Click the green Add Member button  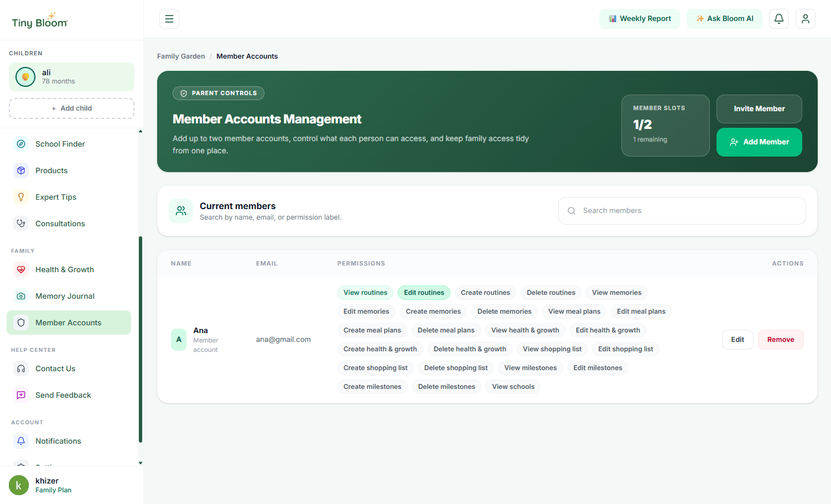[x=759, y=142]
